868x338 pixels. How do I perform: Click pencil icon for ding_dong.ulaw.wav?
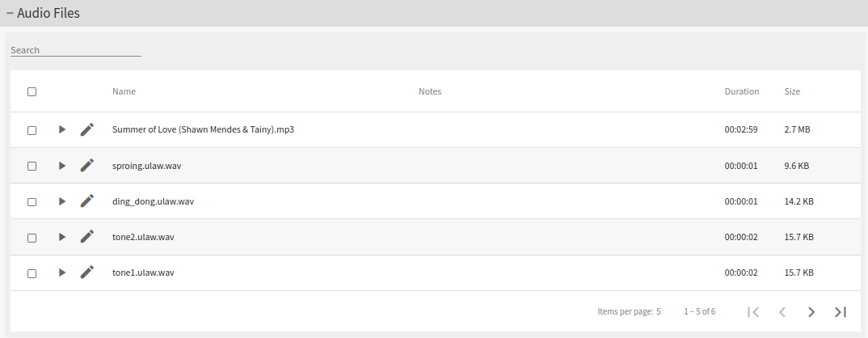[87, 201]
